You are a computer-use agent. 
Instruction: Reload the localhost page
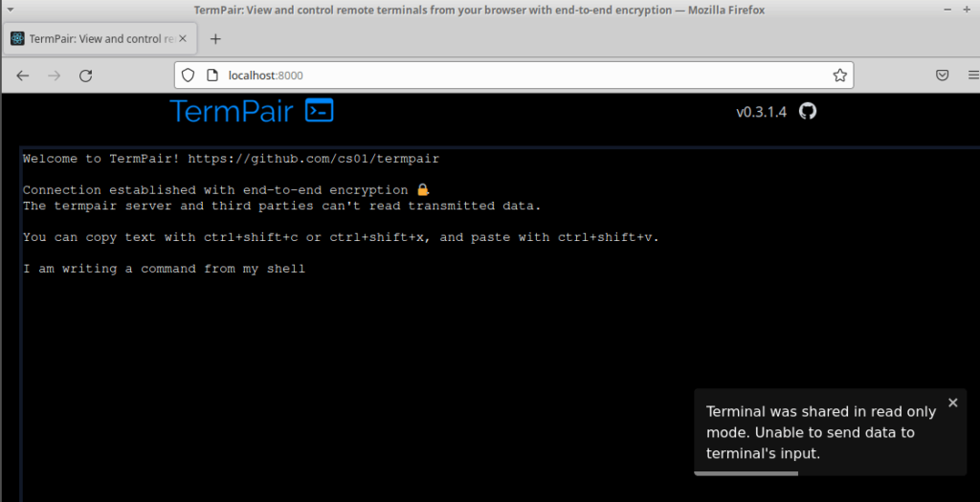tap(85, 76)
